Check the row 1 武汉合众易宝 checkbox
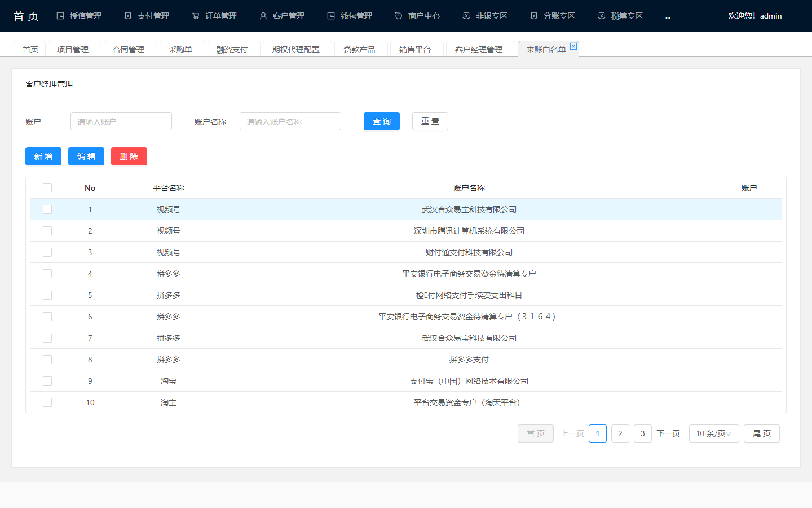Viewport: 812px width, 508px height. pos(47,209)
